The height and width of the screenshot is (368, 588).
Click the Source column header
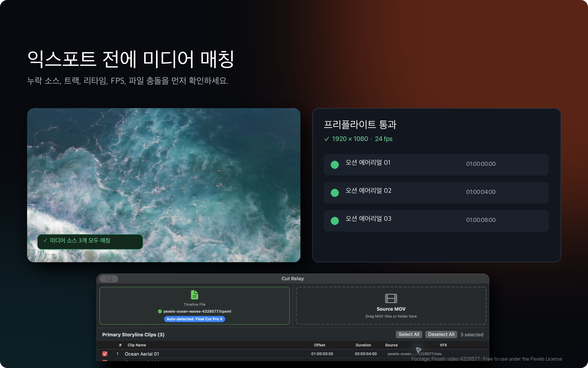click(391, 345)
